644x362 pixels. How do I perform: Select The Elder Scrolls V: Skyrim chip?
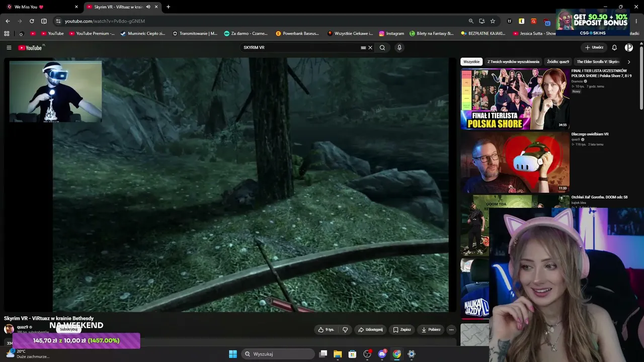tap(598, 62)
